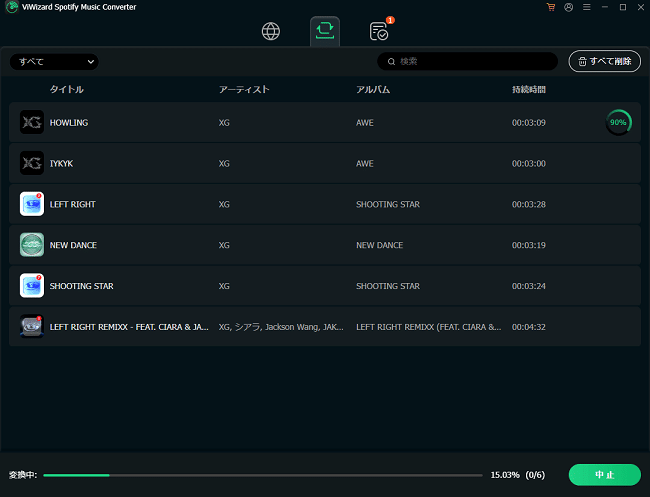Click the 中止 stop button

tap(604, 475)
